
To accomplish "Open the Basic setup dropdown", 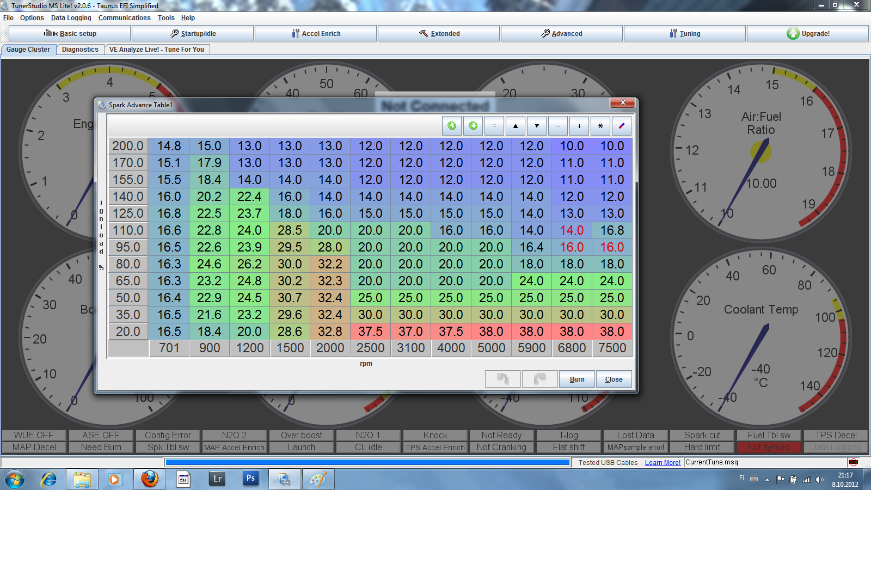I will (x=70, y=34).
